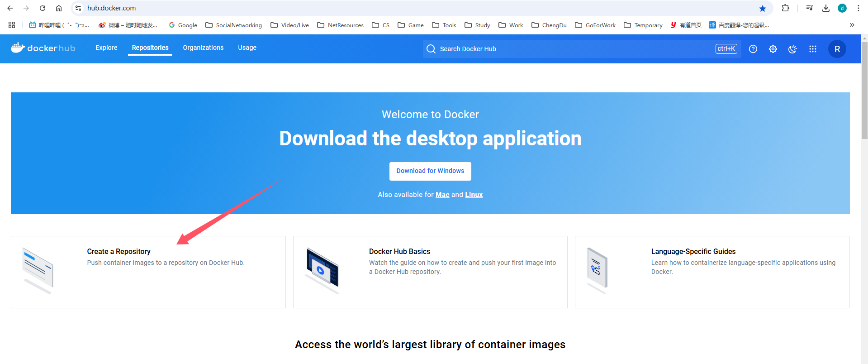Screen dimensions: 868x364
Task: Open the NetResources bookmark folder
Action: point(340,25)
